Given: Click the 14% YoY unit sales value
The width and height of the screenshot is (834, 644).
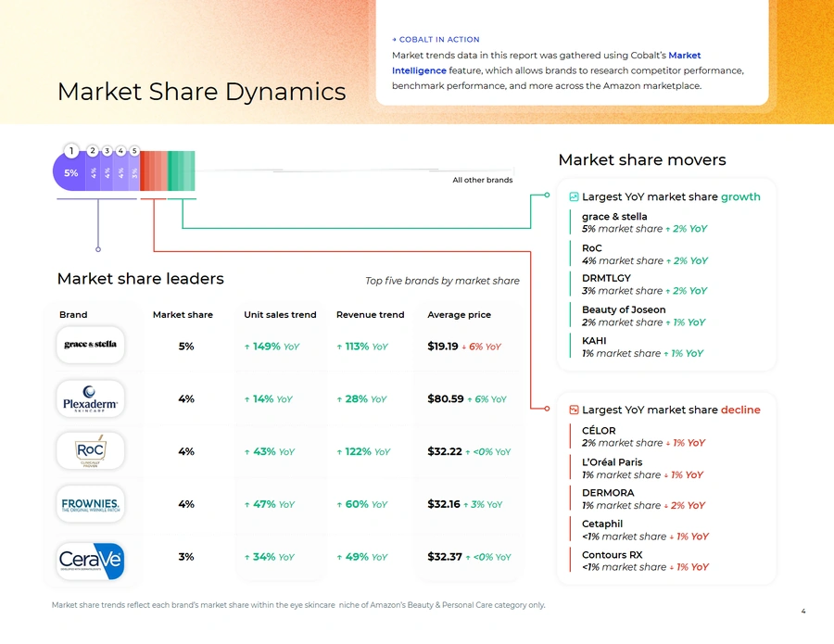Looking at the screenshot, I should tap(268, 399).
